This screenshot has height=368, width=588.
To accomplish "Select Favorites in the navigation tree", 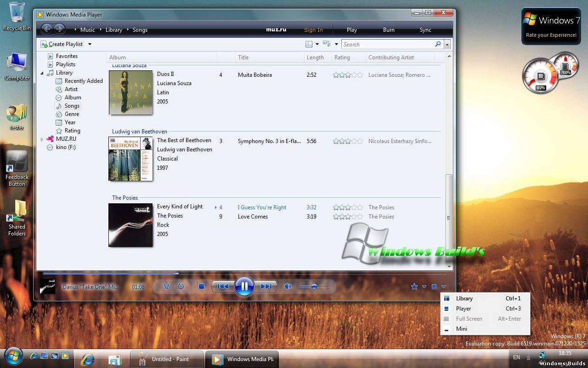I will [x=67, y=56].
